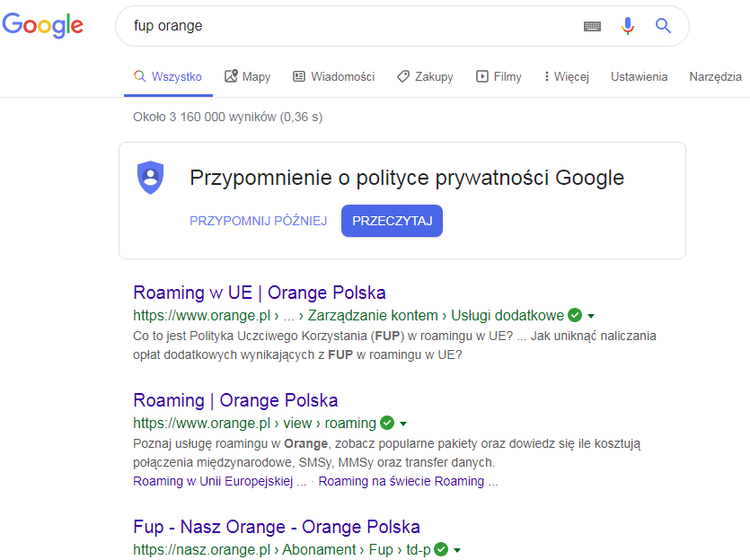750x560 pixels.
Task: Open result options arrow for Roaming w UE
Action: tap(589, 315)
